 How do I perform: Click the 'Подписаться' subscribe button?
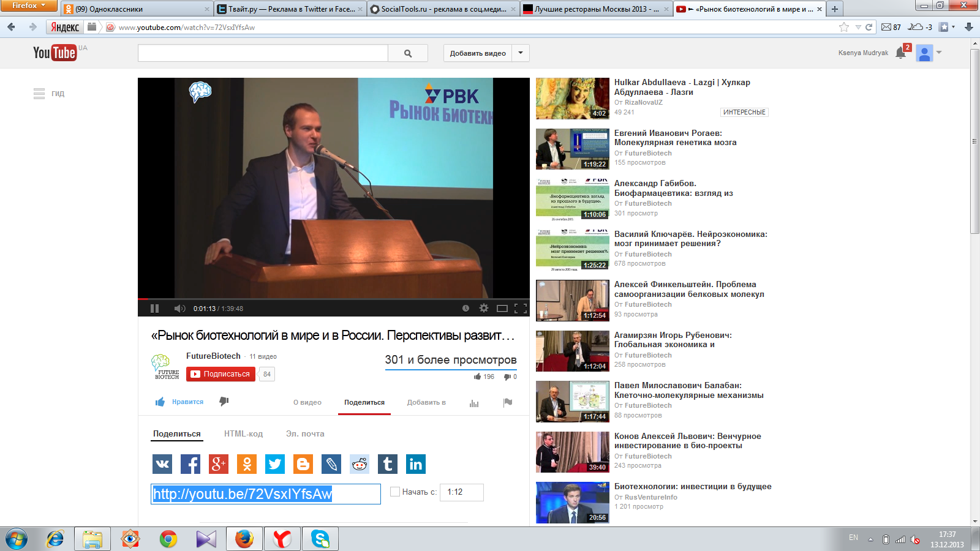(221, 374)
